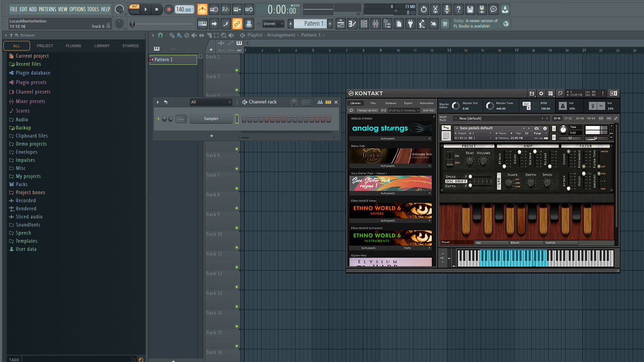Click the 140.000 tempo field

184,9
